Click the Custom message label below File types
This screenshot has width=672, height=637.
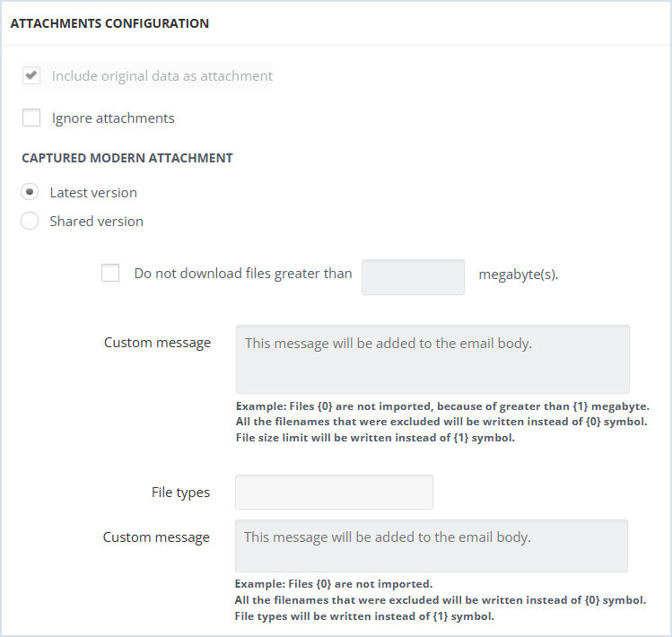[156, 537]
